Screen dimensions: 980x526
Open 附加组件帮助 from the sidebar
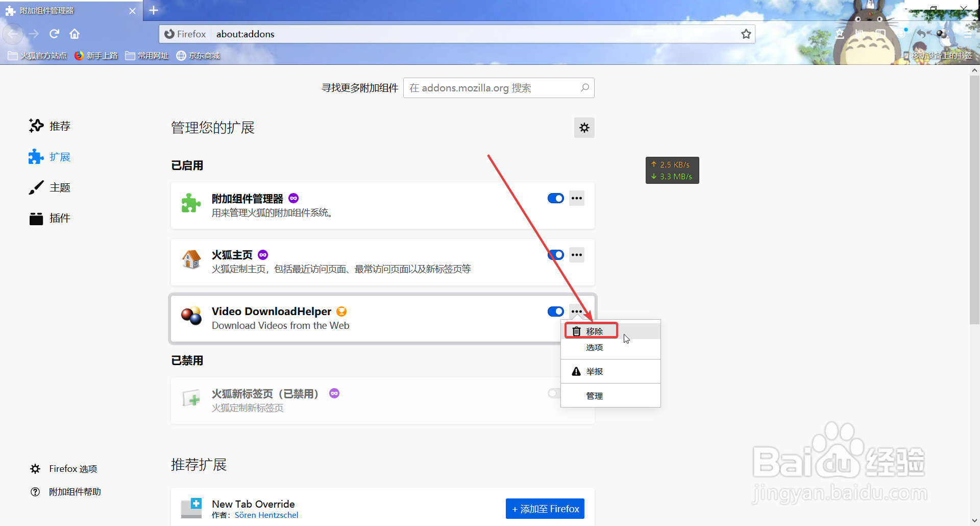click(x=66, y=492)
